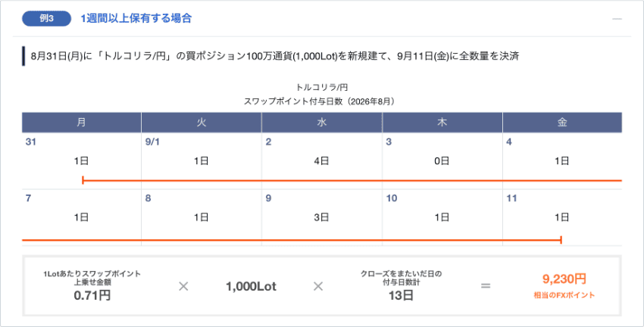Click the label 1Lotあたりスワップポイント上乗せ金額
The width and height of the screenshot is (644, 327).
92,278
